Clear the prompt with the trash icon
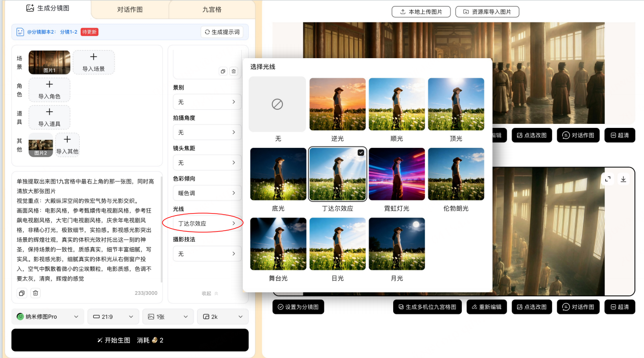Viewport: 644px width, 358px height. click(x=35, y=293)
